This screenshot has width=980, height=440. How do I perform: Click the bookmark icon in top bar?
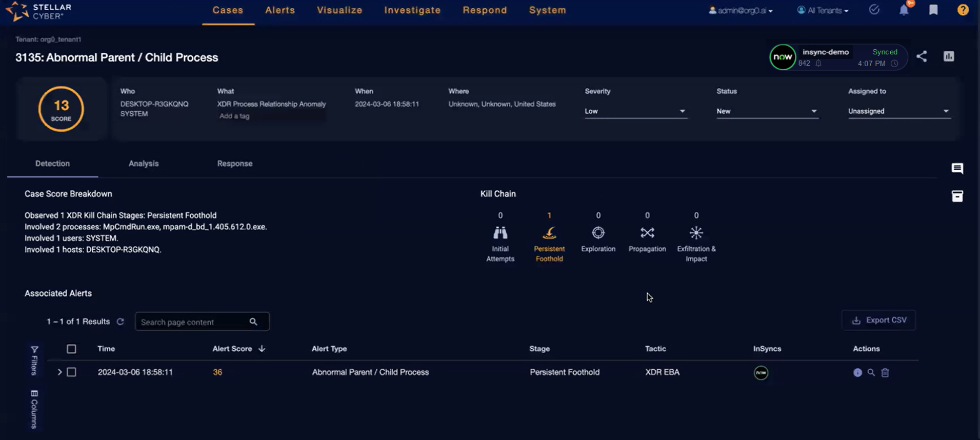pyautogui.click(x=933, y=10)
